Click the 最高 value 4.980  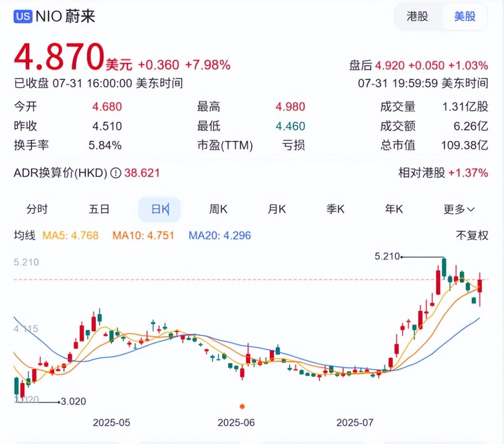tap(290, 107)
